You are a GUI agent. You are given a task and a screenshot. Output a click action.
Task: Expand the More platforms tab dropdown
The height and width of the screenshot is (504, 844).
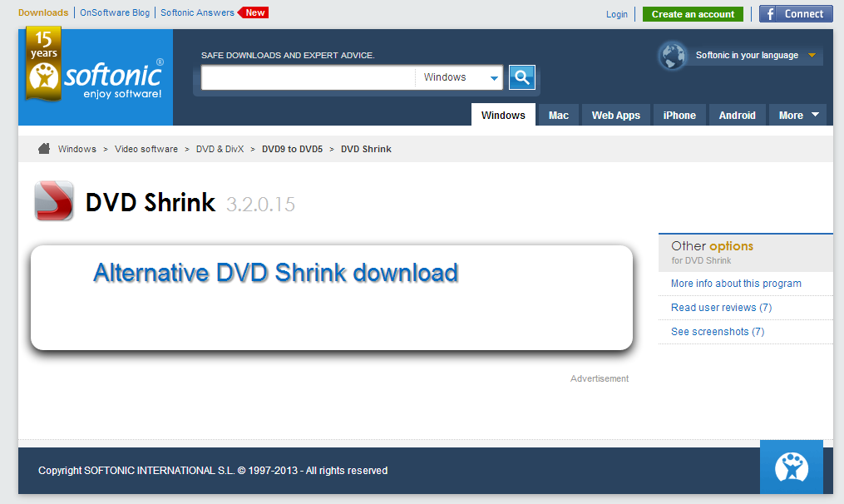point(797,116)
